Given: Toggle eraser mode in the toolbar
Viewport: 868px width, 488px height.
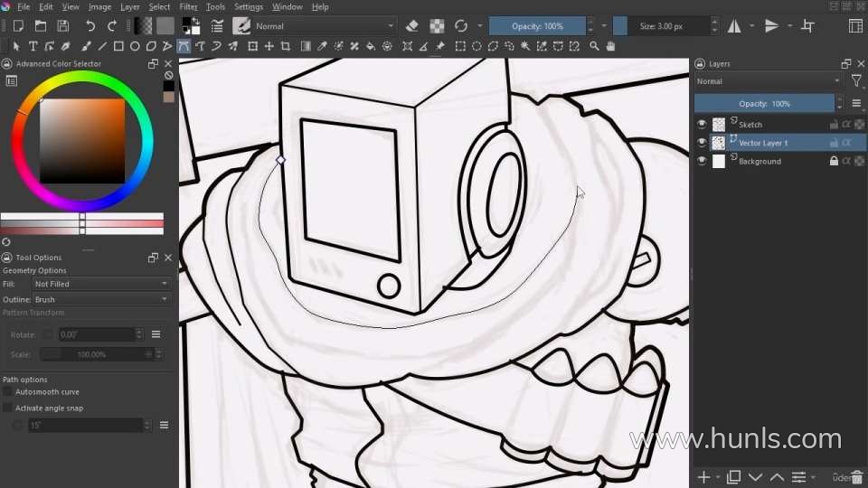Looking at the screenshot, I should click(x=412, y=26).
